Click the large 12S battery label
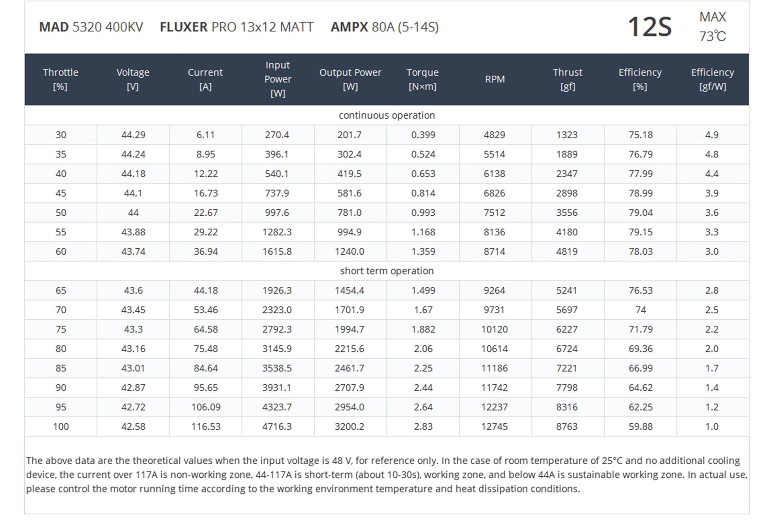 [649, 27]
